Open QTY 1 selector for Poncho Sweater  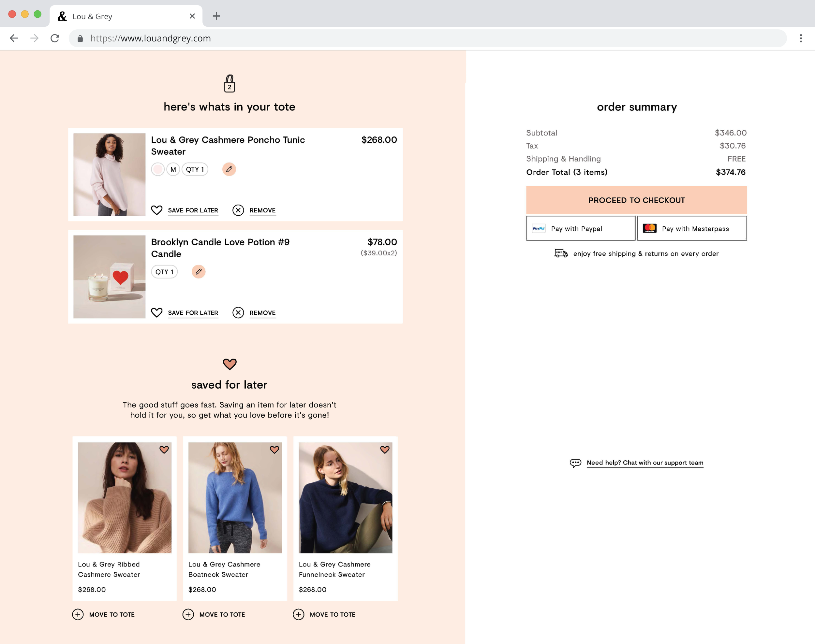coord(195,169)
